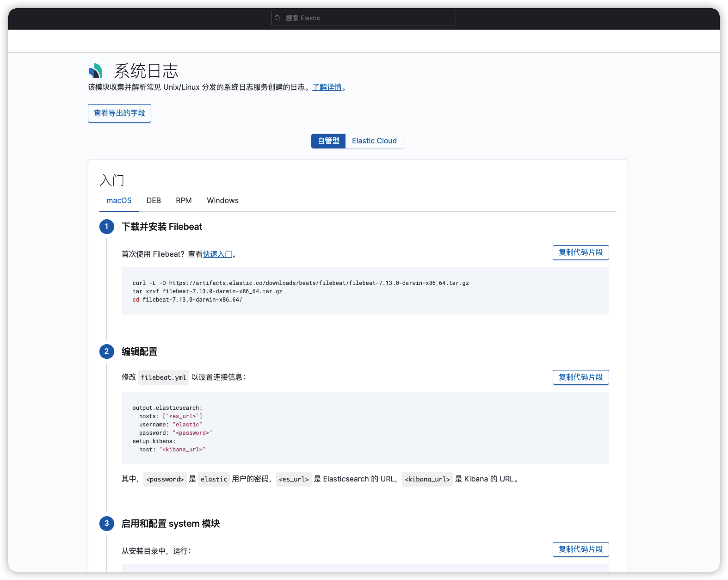Open the 快速入门 quick start link
The image size is (728, 580).
point(217,254)
